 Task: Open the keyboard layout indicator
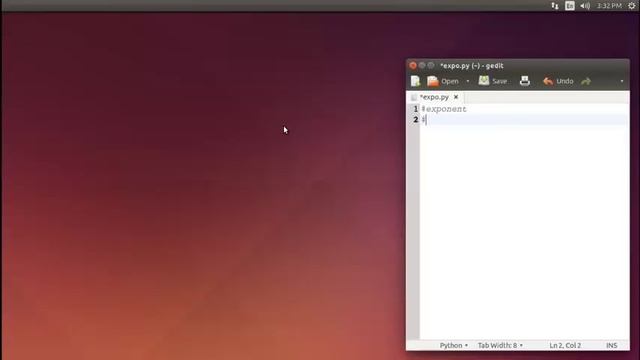pyautogui.click(x=570, y=6)
